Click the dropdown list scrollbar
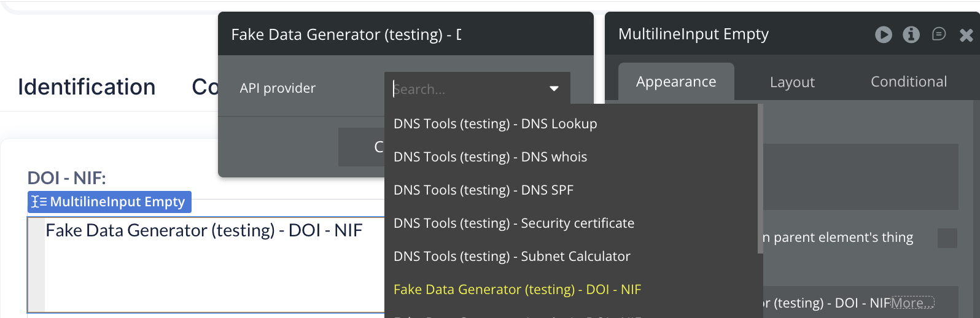Screen dimensions: 980x318 pyautogui.click(x=760, y=178)
